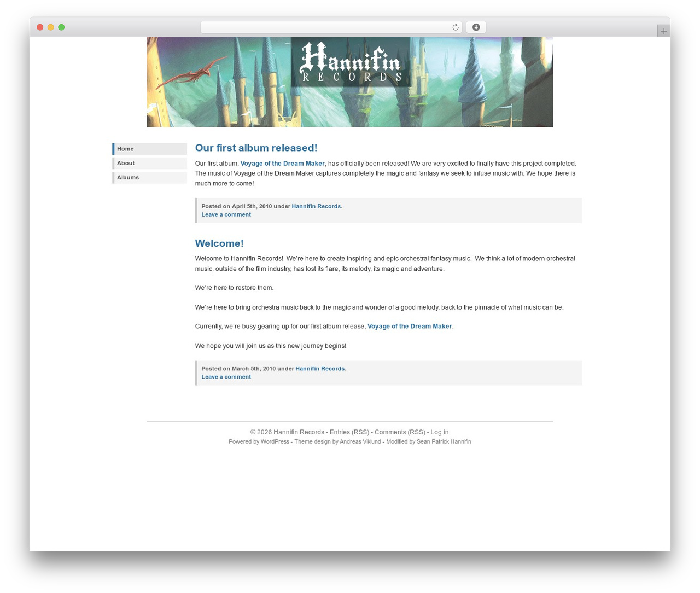Click the Log in link
The image size is (700, 593).
click(439, 432)
